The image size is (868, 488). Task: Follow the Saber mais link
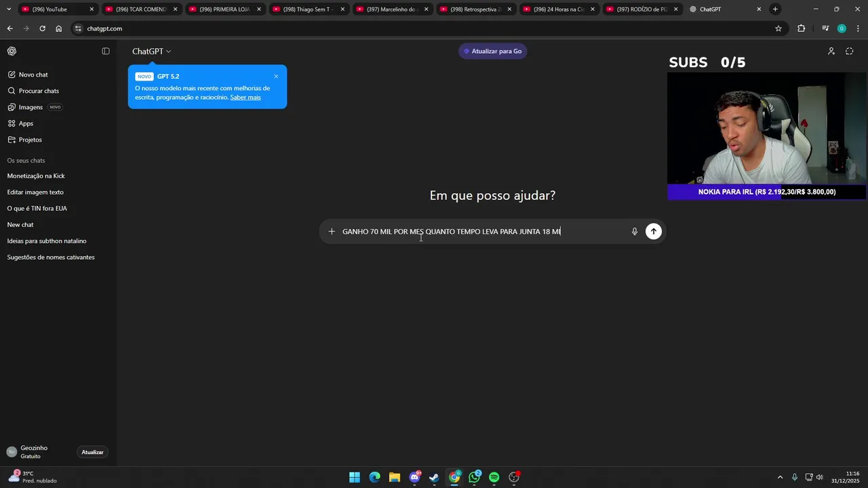click(x=245, y=98)
